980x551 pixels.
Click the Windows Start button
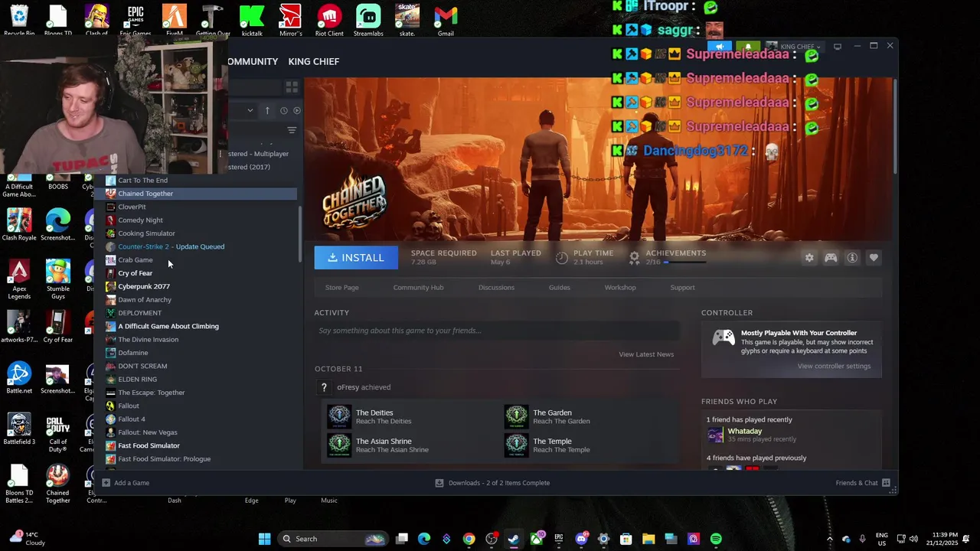(264, 539)
